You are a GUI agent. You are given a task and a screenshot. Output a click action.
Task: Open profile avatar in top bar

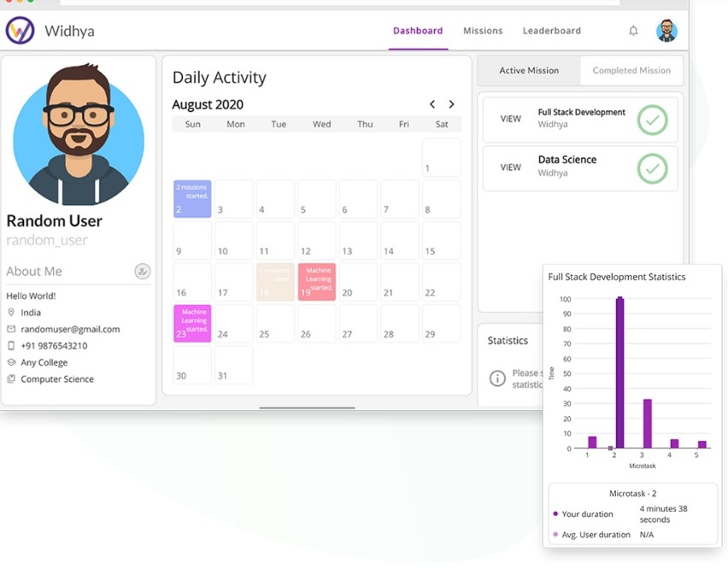pos(666,31)
